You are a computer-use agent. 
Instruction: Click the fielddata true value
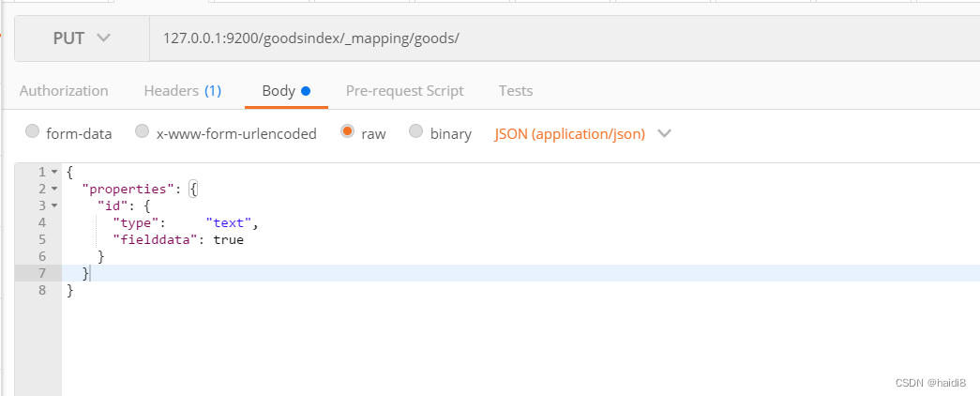coord(229,239)
